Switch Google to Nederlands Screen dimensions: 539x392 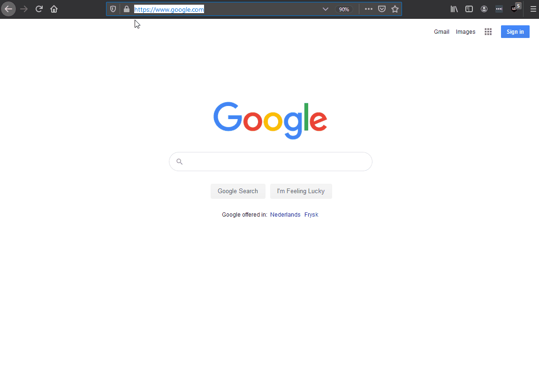click(285, 214)
